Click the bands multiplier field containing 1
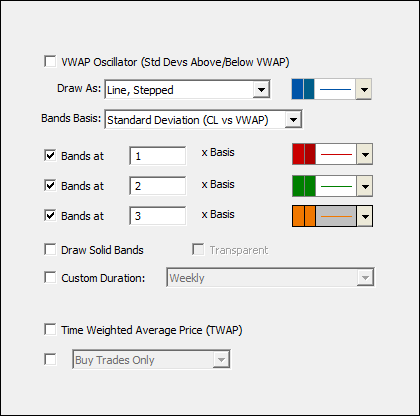This screenshot has height=416, width=420. (158, 156)
